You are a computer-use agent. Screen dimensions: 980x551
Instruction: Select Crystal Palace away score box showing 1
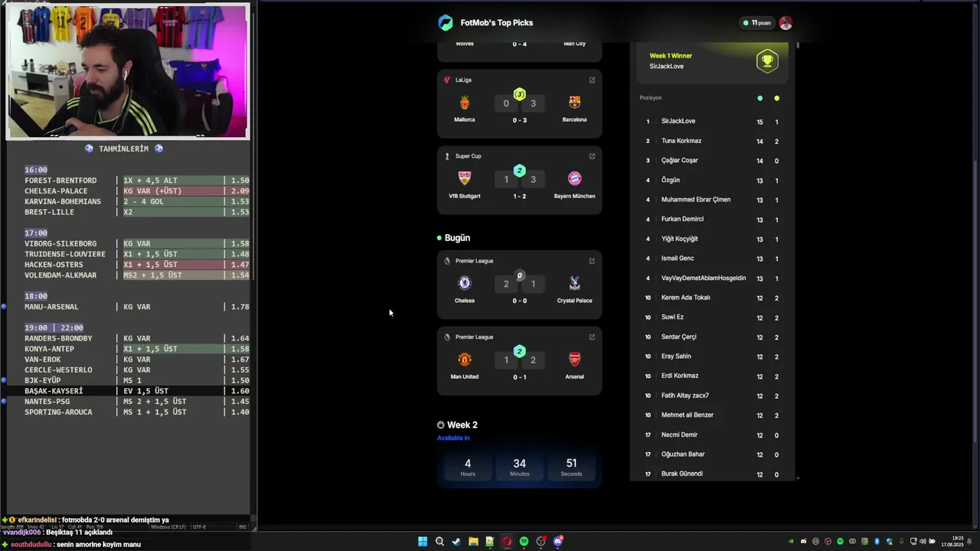coord(533,284)
